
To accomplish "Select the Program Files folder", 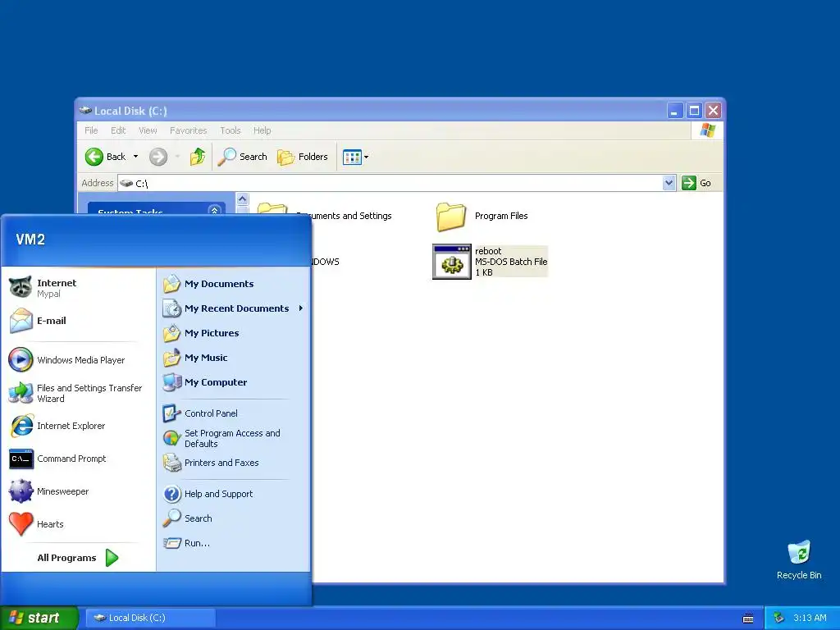I will [482, 216].
